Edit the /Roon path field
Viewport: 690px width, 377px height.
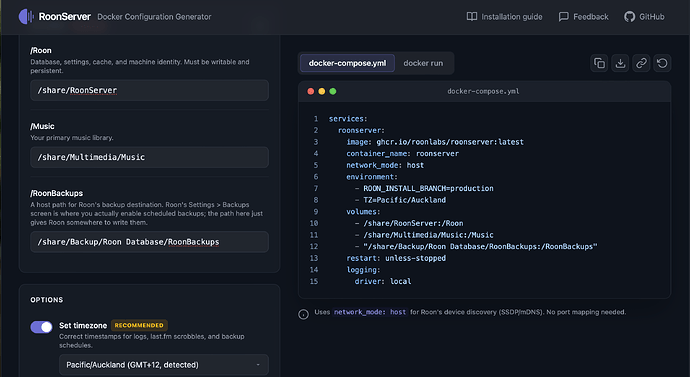149,90
